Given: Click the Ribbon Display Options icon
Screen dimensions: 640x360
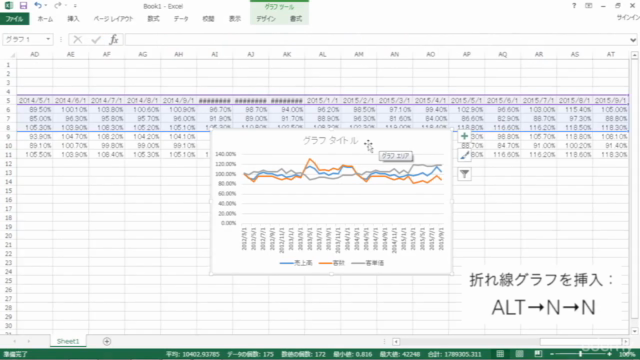Looking at the screenshot, I should tap(589, 6).
